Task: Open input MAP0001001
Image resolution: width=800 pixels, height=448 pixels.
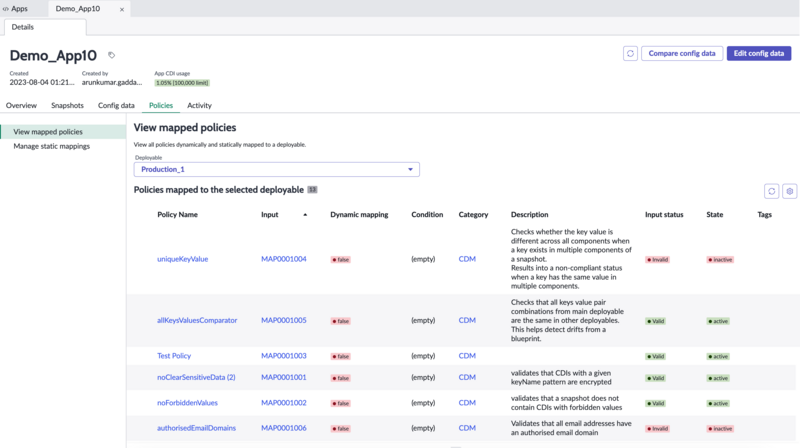Action: coord(284,378)
